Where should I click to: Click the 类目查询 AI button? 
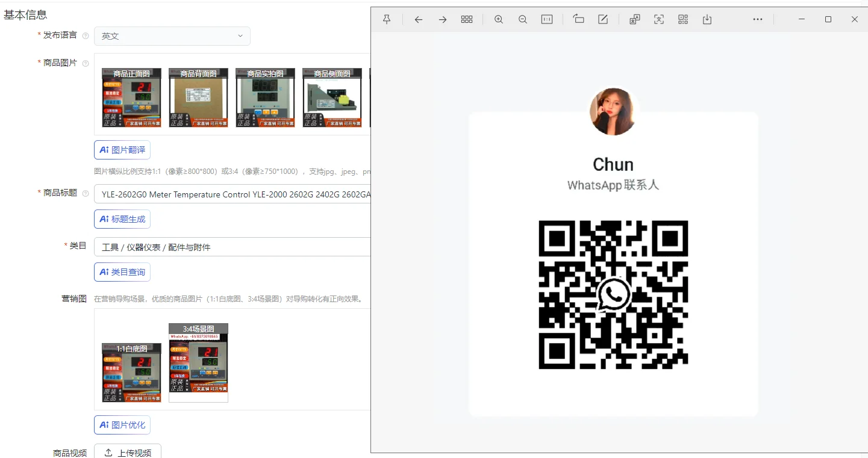click(x=122, y=272)
